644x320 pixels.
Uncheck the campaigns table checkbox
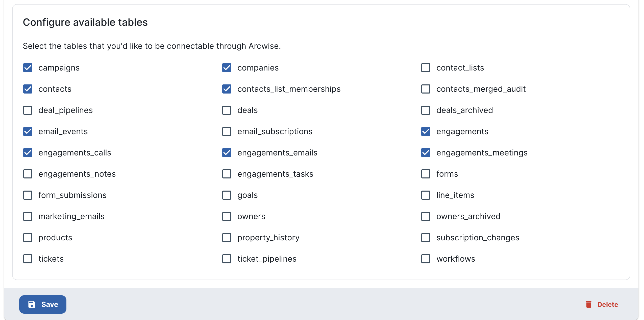pyautogui.click(x=28, y=68)
